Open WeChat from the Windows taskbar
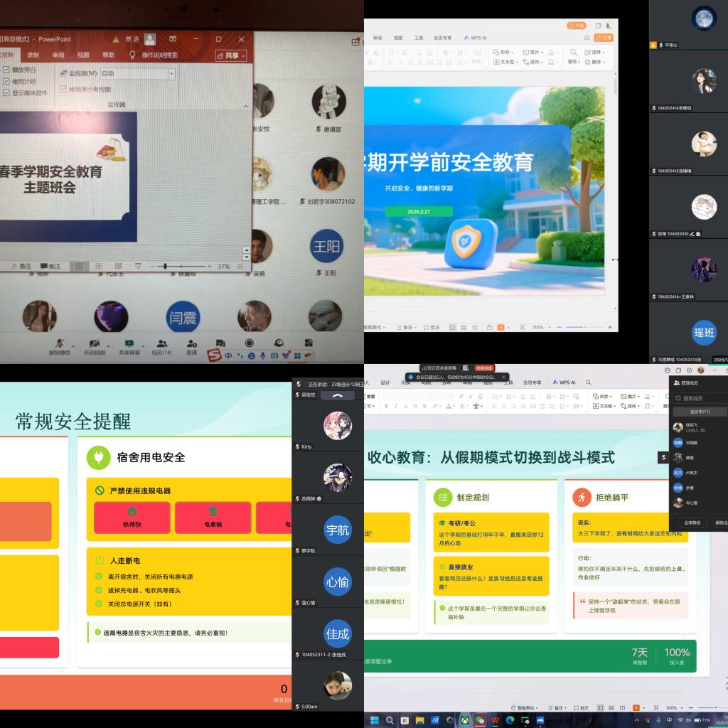The image size is (728, 728). [x=481, y=719]
